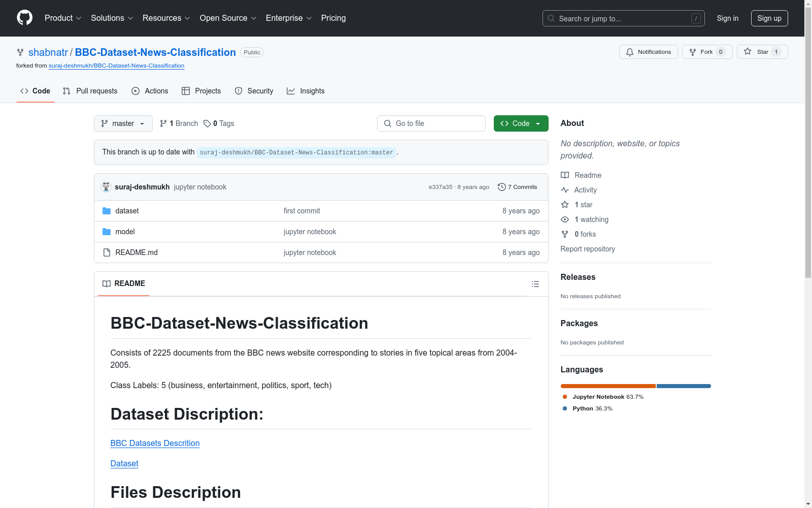The width and height of the screenshot is (812, 508).
Task: Click the Sign up button
Action: [x=769, y=18]
